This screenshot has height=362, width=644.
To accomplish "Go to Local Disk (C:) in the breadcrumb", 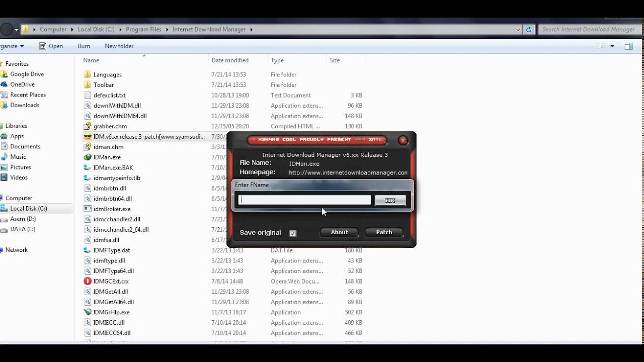I will [x=96, y=30].
